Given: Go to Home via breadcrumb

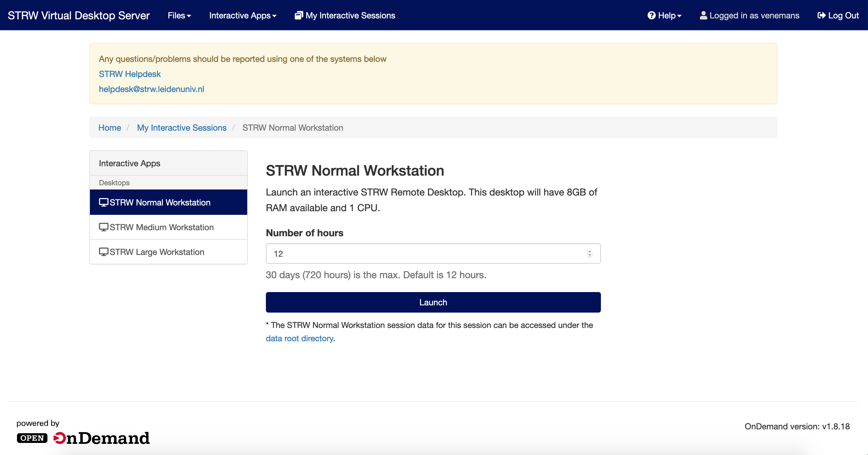Looking at the screenshot, I should pos(110,128).
